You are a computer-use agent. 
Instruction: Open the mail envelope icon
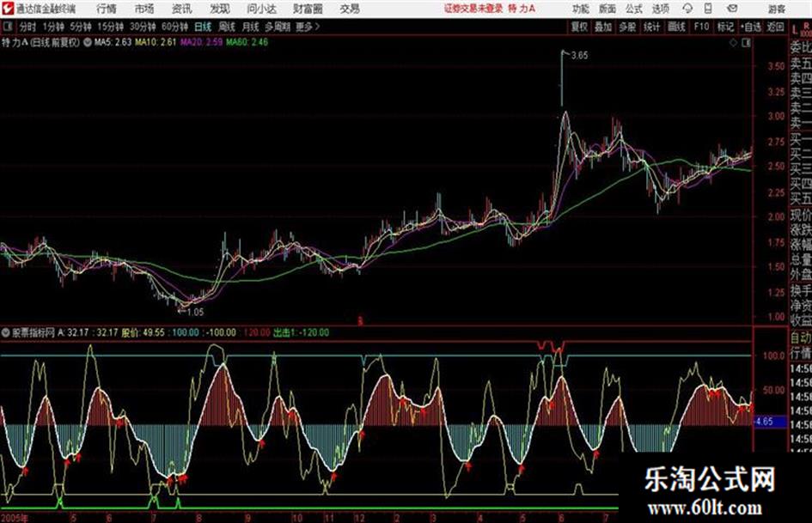coord(732,9)
